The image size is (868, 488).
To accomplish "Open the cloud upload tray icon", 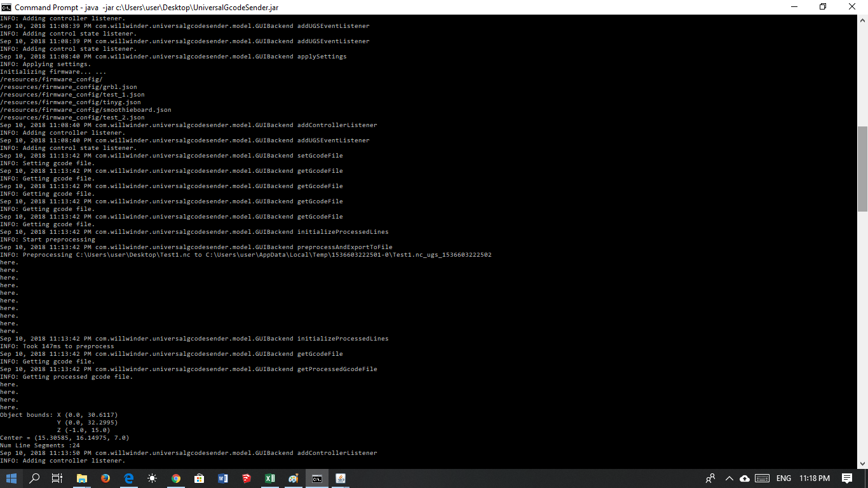I will click(745, 478).
